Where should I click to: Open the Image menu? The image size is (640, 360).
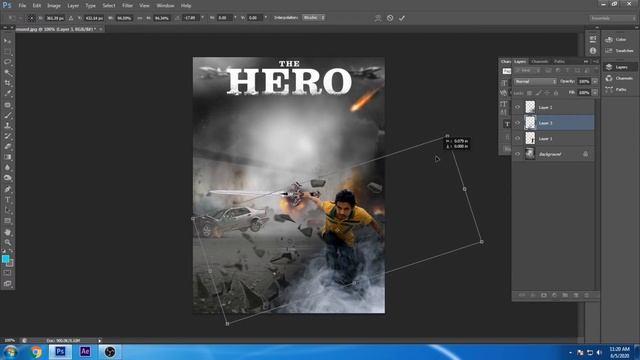[x=54, y=6]
